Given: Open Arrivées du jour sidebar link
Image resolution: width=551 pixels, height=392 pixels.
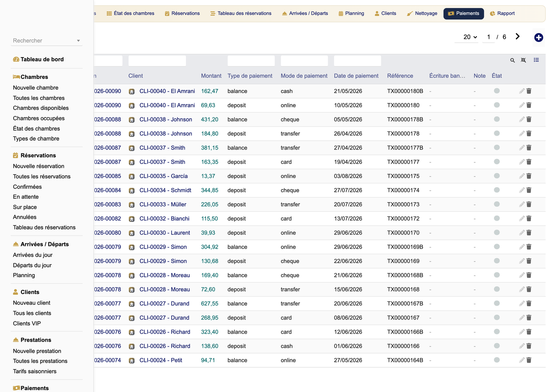Looking at the screenshot, I should click(x=33, y=255).
